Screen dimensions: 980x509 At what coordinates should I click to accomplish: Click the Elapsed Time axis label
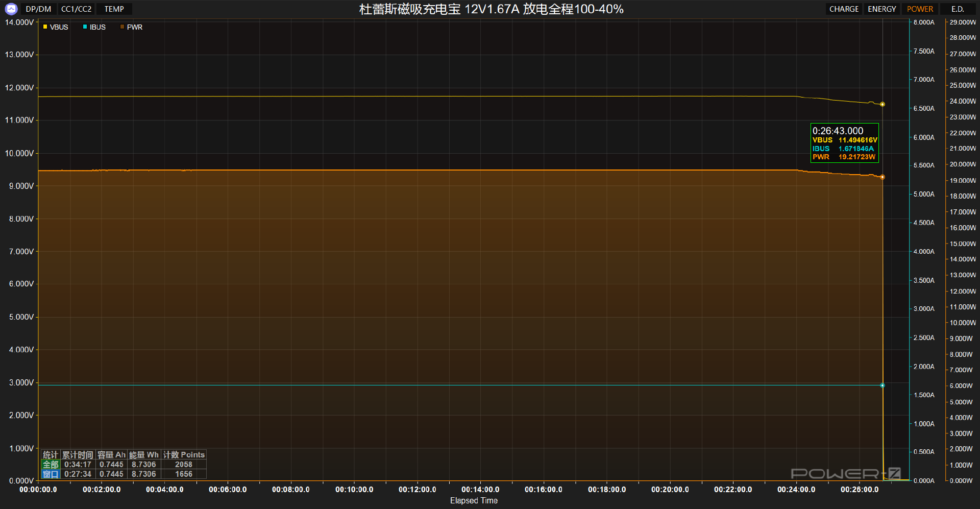pyautogui.click(x=474, y=501)
